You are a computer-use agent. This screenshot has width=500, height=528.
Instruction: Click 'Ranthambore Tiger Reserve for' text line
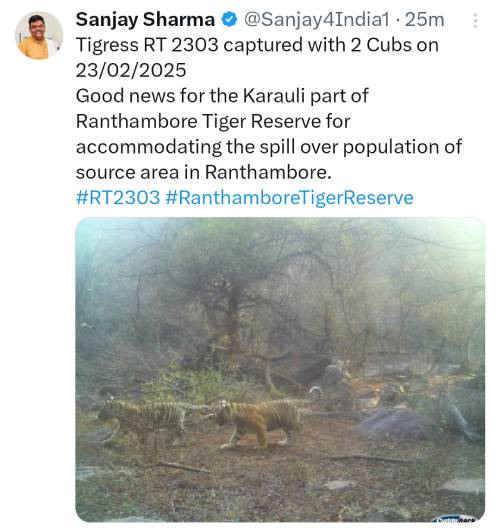pyautogui.click(x=213, y=121)
